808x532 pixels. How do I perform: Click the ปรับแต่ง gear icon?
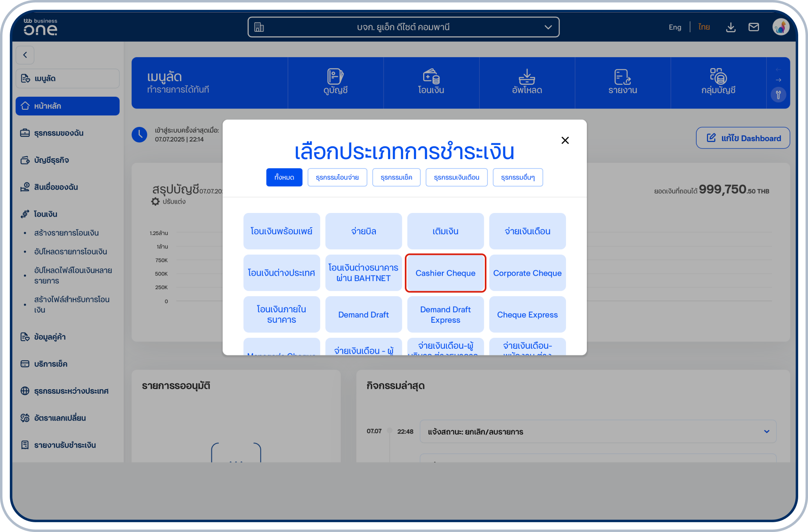pyautogui.click(x=155, y=202)
